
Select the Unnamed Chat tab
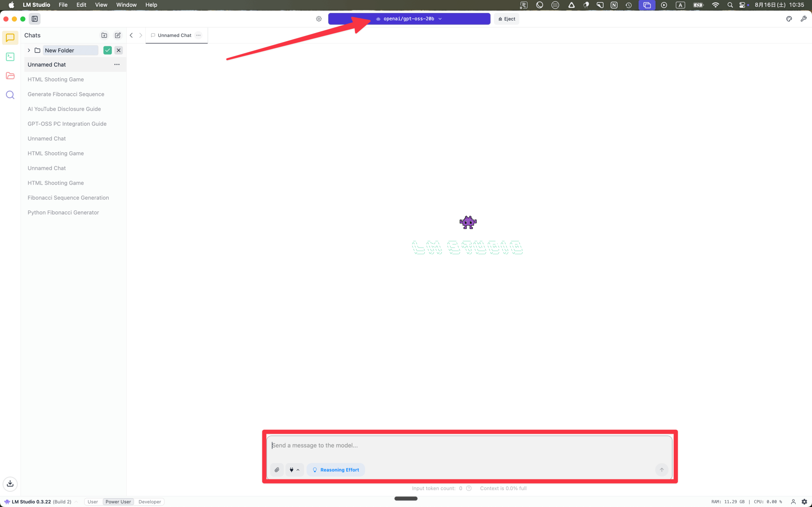[x=174, y=35]
